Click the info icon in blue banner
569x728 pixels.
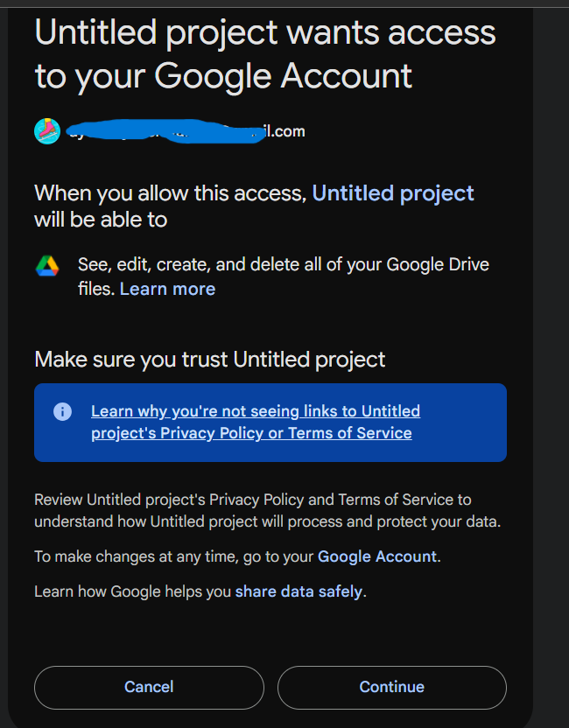(x=62, y=411)
